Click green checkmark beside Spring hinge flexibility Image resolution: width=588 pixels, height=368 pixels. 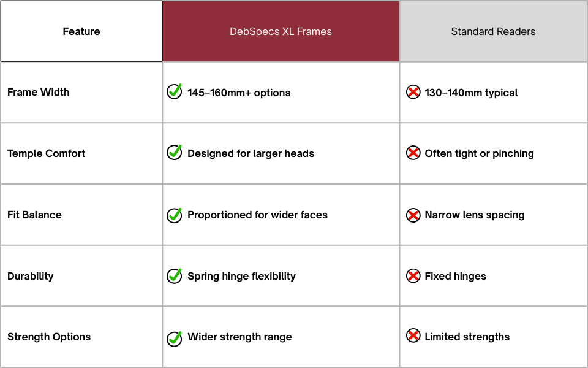(175, 276)
